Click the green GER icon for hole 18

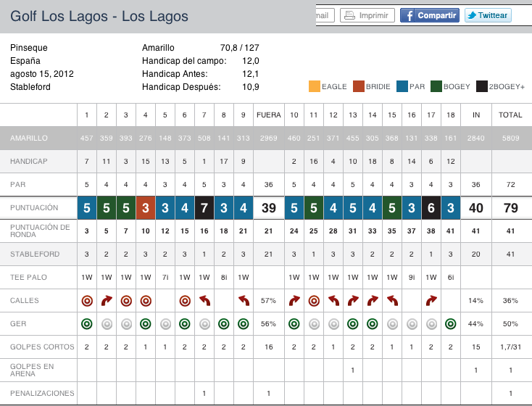451,324
